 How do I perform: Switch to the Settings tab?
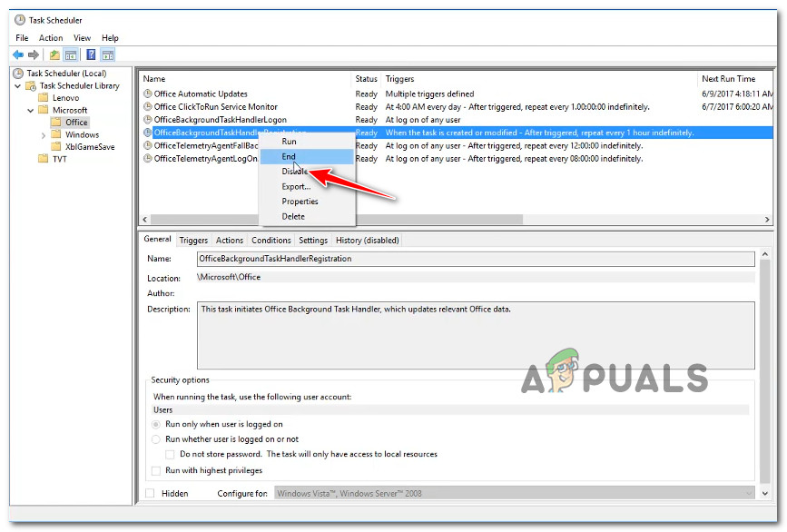click(313, 241)
